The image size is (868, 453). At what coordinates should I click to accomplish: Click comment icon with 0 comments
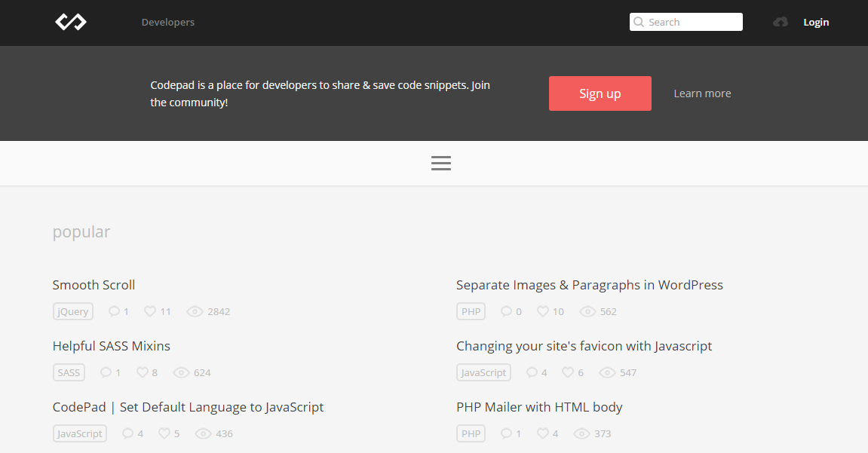click(506, 311)
